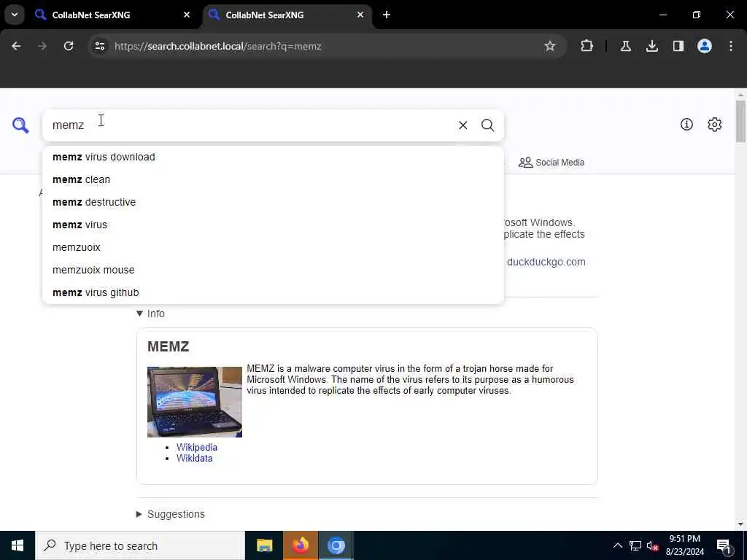Show hidden system tray icons

tap(617, 545)
